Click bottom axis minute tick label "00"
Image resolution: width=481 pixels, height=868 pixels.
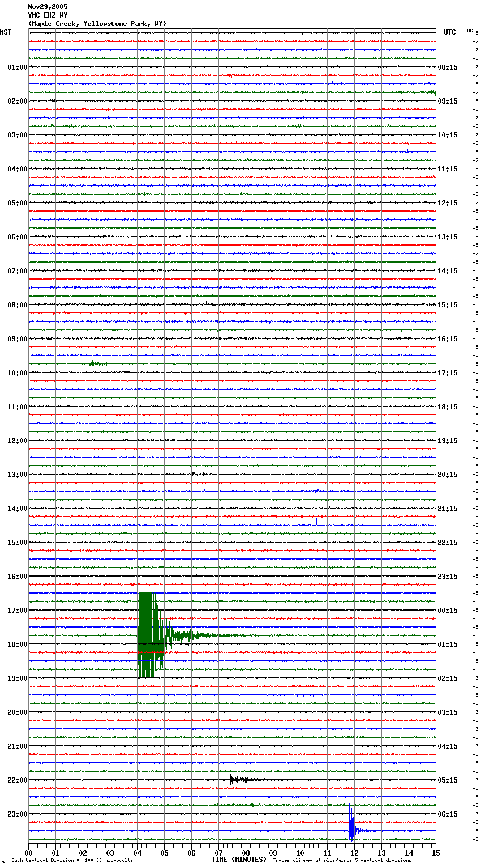pos(28,853)
